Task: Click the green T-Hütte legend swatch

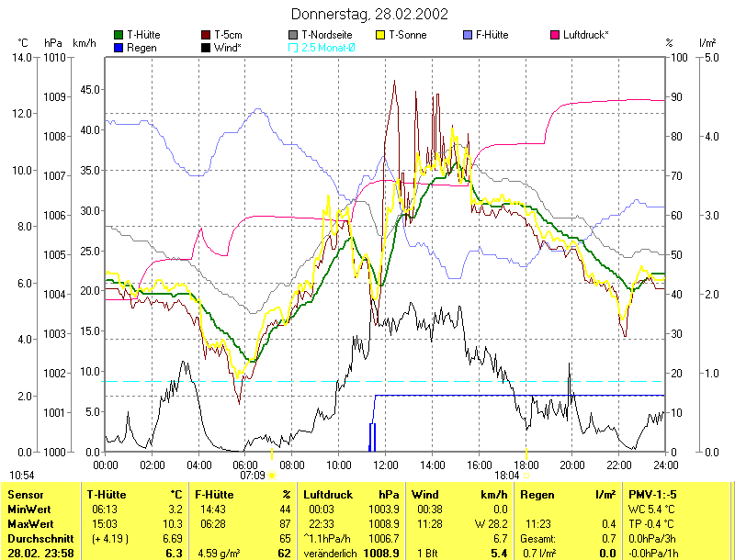Action: [119, 35]
